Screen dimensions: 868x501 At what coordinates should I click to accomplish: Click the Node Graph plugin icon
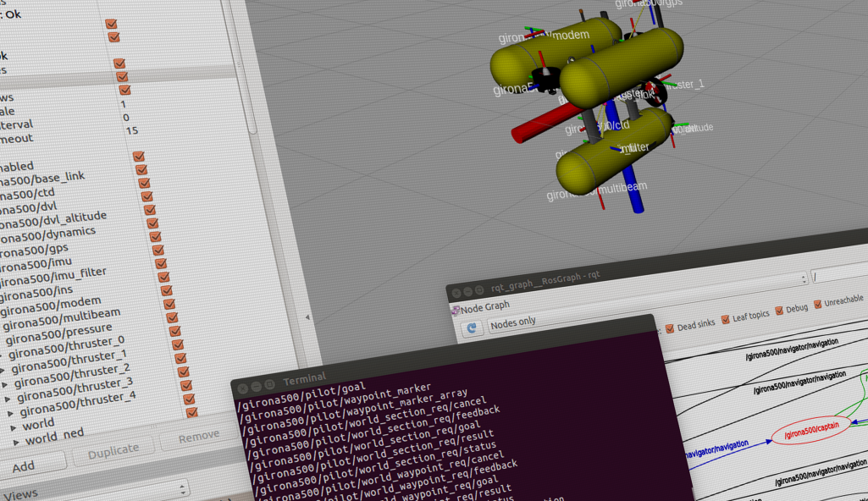455,309
